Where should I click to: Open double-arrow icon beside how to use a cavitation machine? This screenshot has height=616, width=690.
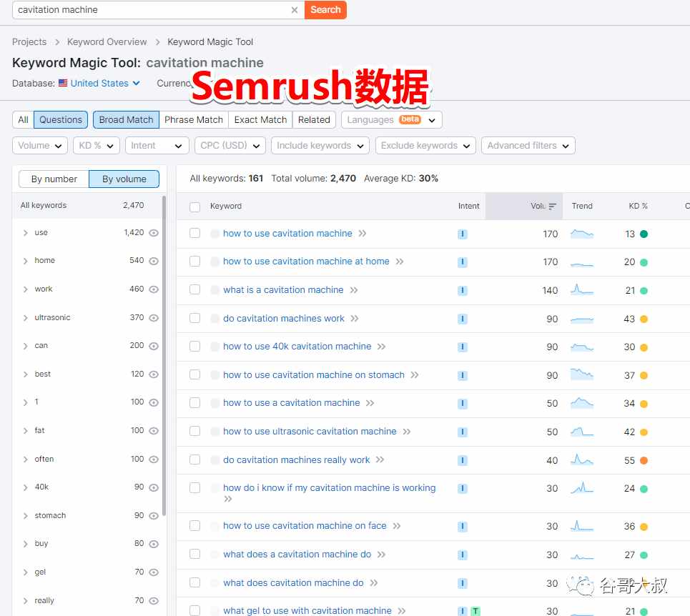click(370, 403)
